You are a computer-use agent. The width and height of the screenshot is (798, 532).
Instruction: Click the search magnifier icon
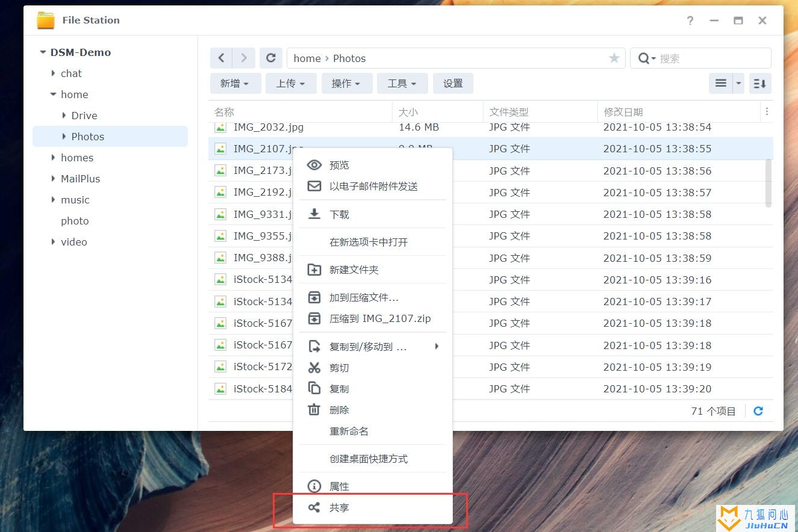click(644, 58)
